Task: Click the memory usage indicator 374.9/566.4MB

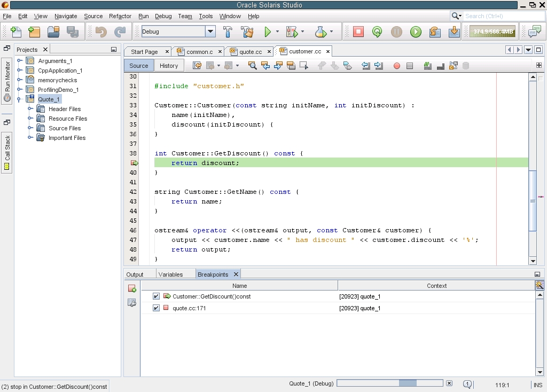Action: [x=493, y=32]
